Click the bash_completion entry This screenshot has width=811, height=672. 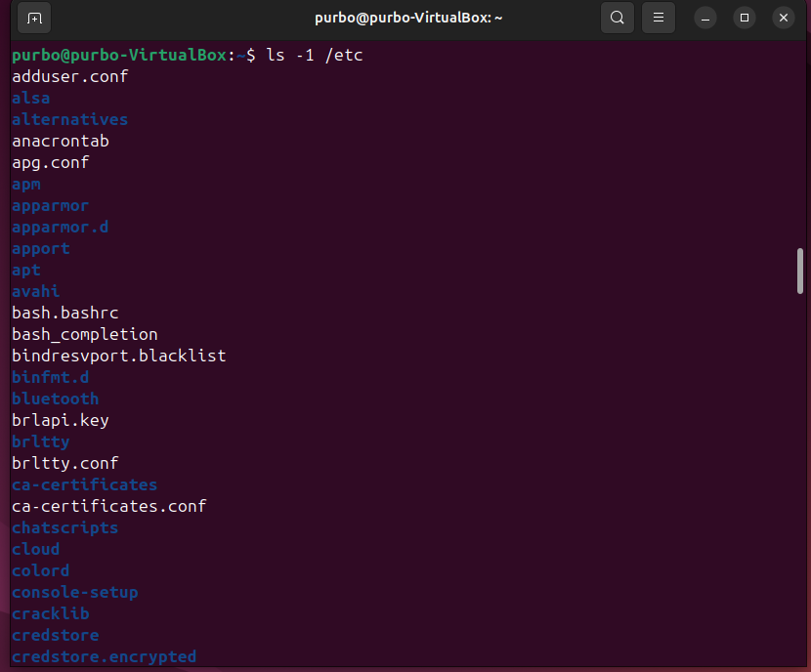pyautogui.click(x=85, y=334)
